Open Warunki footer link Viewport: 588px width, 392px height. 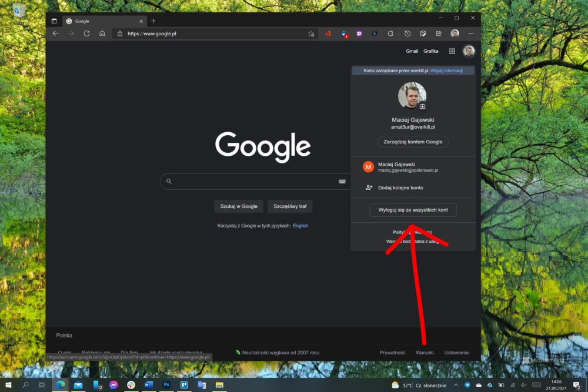[x=425, y=352]
